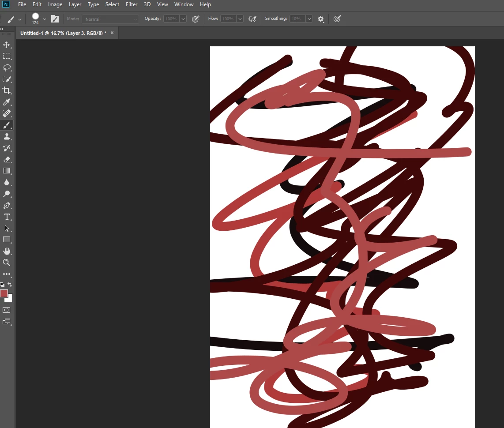Click the red foreground color swatch
The height and width of the screenshot is (428, 504).
pyautogui.click(x=4, y=293)
